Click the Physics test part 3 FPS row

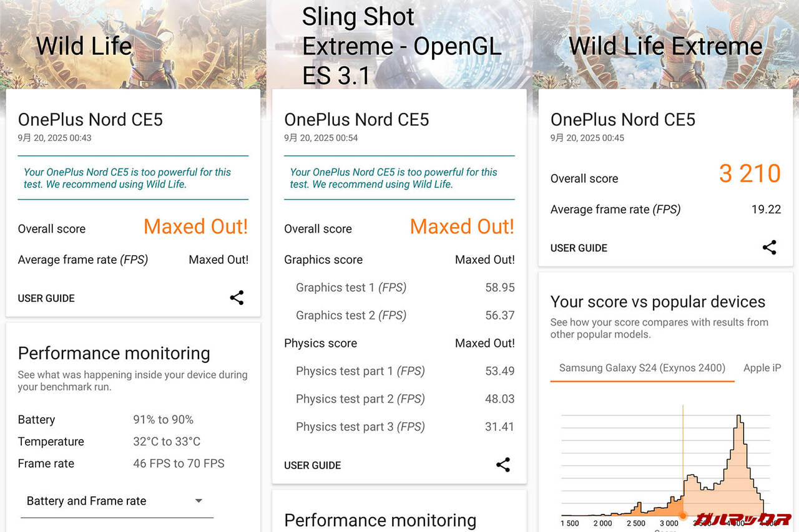399,427
